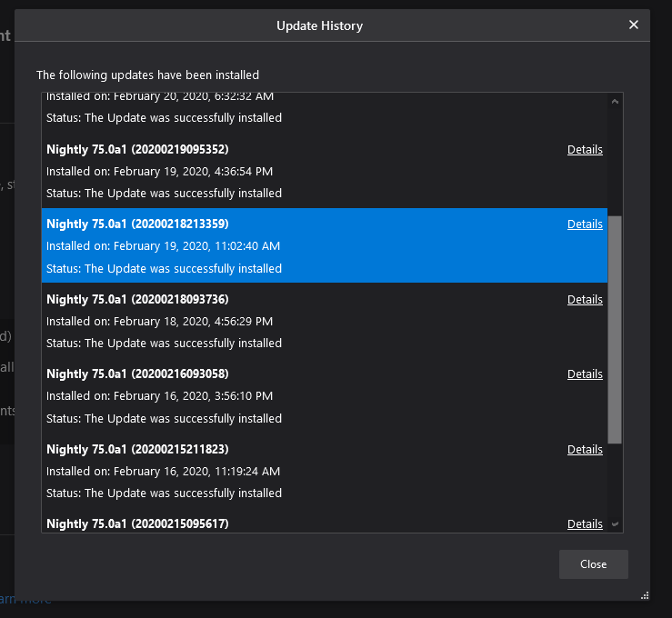Select Nightly 75.0a1 (20200215211823) entry
The height and width of the screenshot is (618, 672).
[325, 471]
